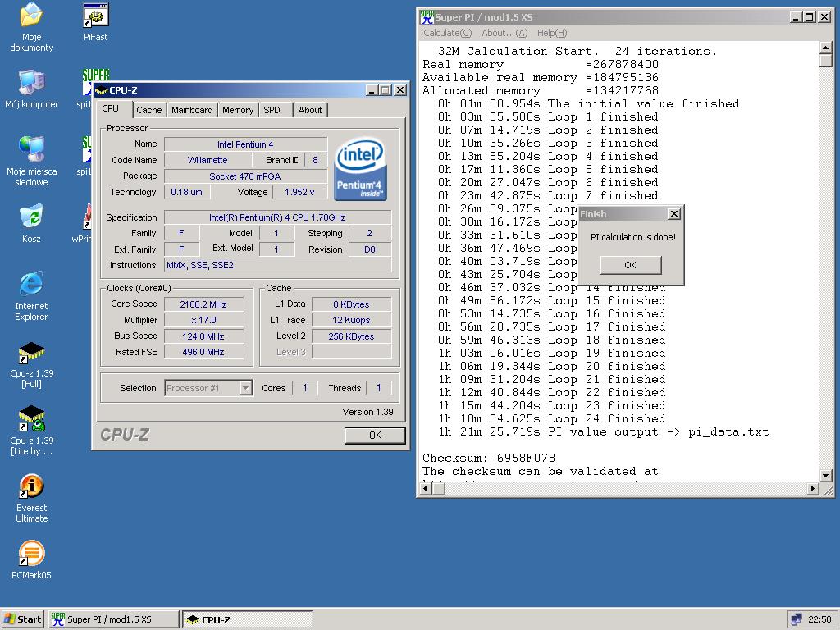Select the CPU tab in CPU-Z
This screenshot has height=630, width=840.
click(x=111, y=109)
